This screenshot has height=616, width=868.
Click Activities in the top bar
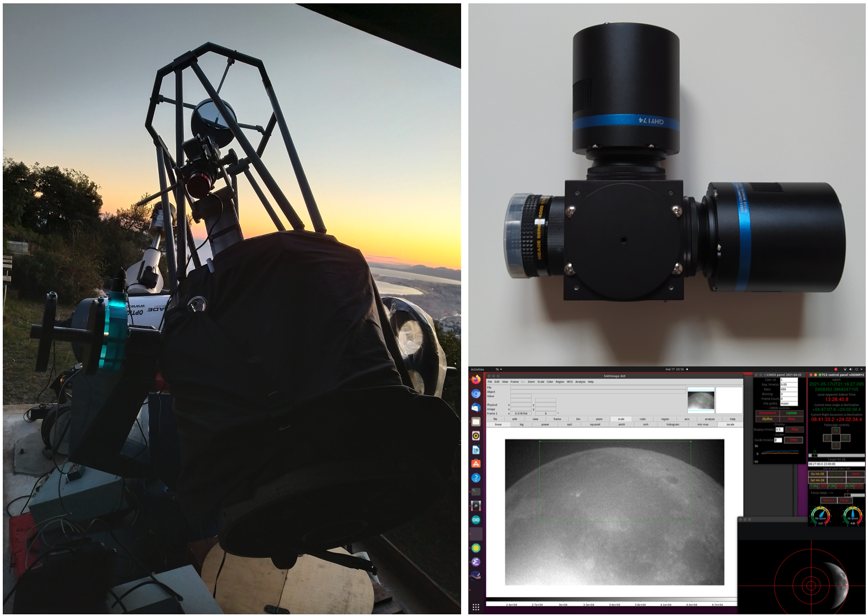click(x=477, y=369)
